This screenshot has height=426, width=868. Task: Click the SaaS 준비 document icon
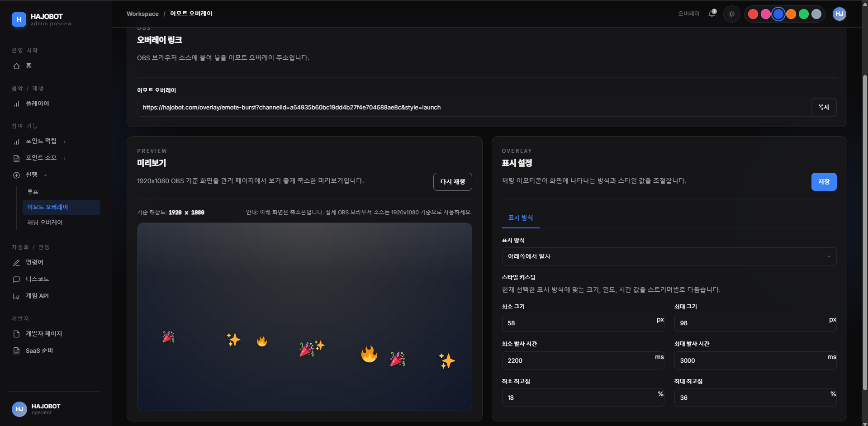click(17, 351)
